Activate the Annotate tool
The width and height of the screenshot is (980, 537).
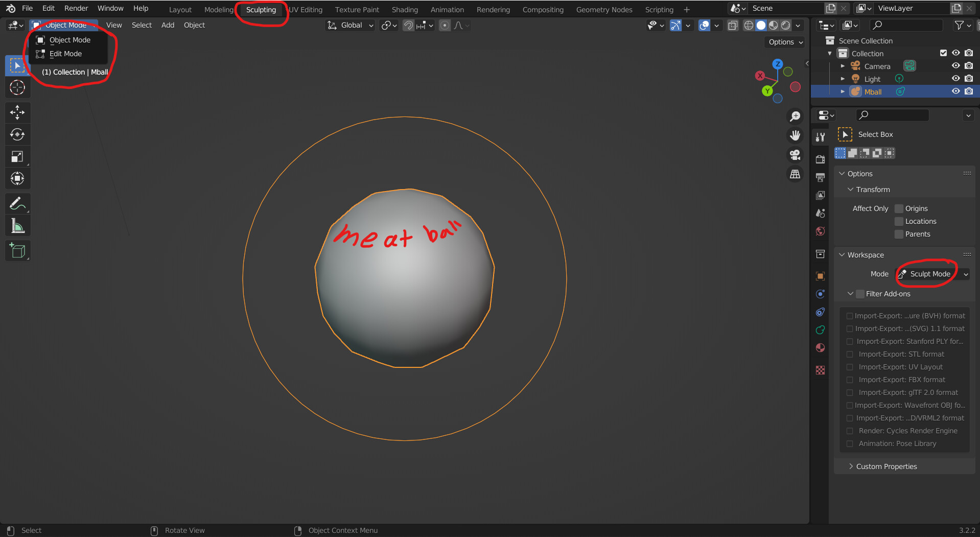(17, 203)
